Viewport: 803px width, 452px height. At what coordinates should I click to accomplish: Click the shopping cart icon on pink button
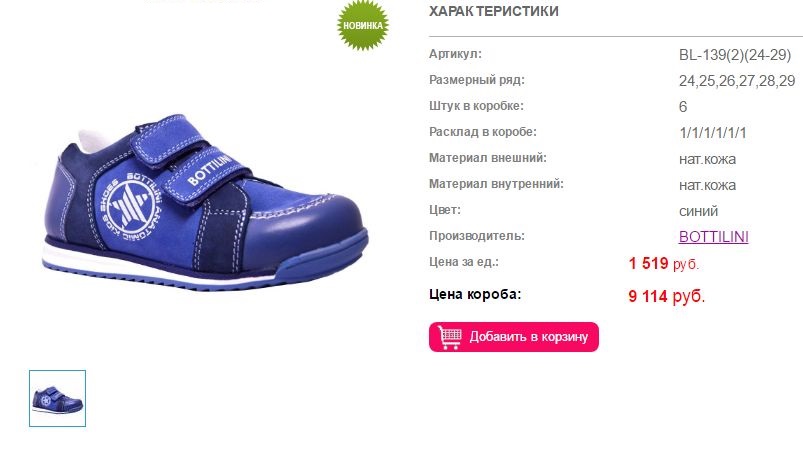[450, 337]
